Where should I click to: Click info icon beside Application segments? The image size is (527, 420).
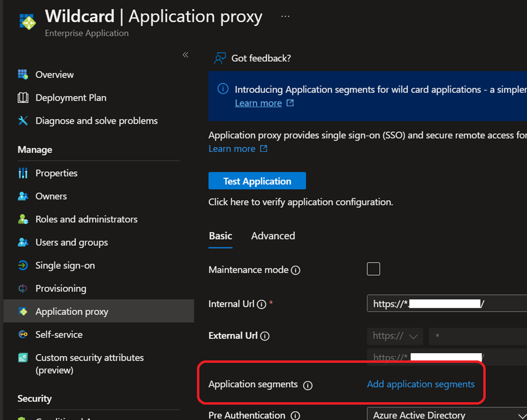coord(308,385)
